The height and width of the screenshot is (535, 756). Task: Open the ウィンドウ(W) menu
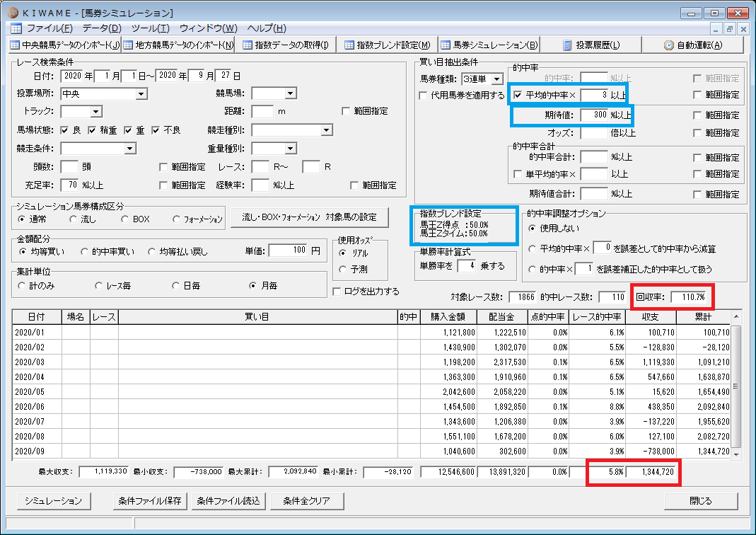(x=209, y=28)
